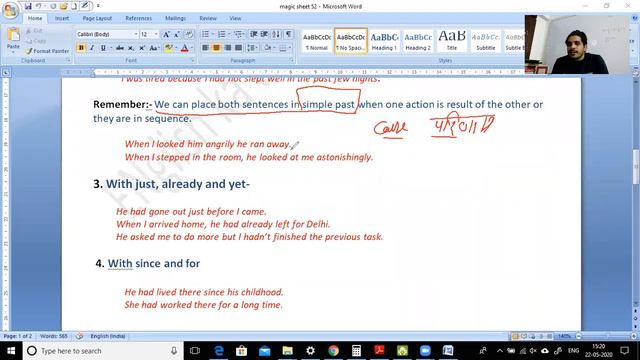Open the View ribbon tab
This screenshot has width=640, height=360.
click(235, 18)
